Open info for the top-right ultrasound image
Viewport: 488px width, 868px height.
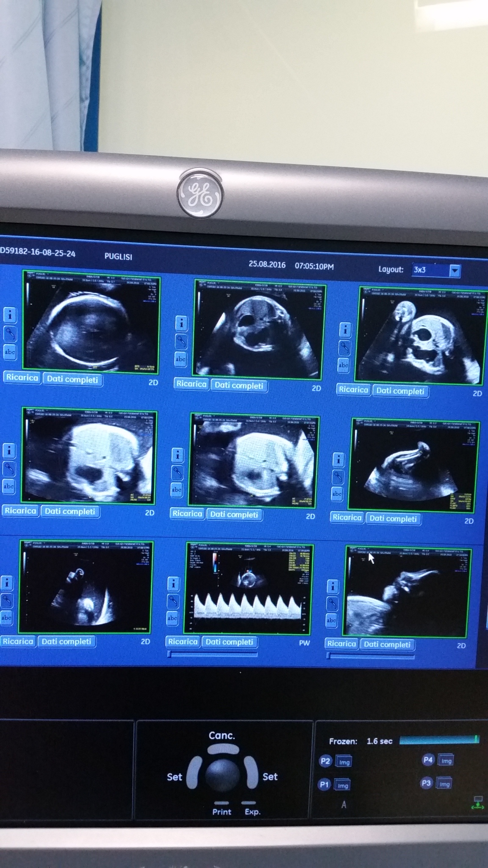pyautogui.click(x=345, y=329)
